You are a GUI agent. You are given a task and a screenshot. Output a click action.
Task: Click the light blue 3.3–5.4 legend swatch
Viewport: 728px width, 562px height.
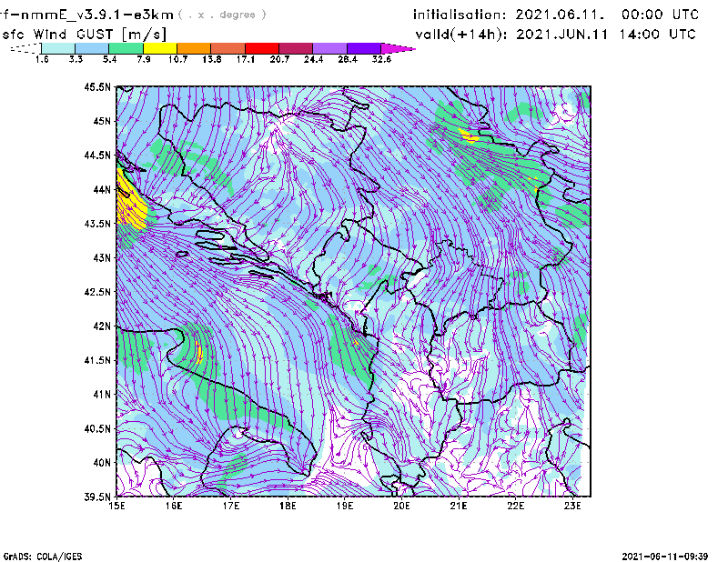pos(92,48)
